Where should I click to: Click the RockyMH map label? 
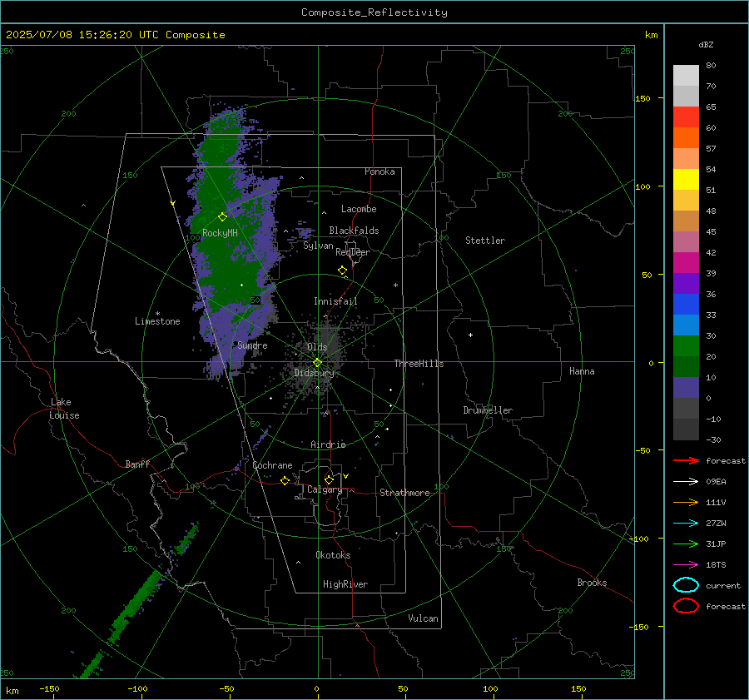[220, 233]
